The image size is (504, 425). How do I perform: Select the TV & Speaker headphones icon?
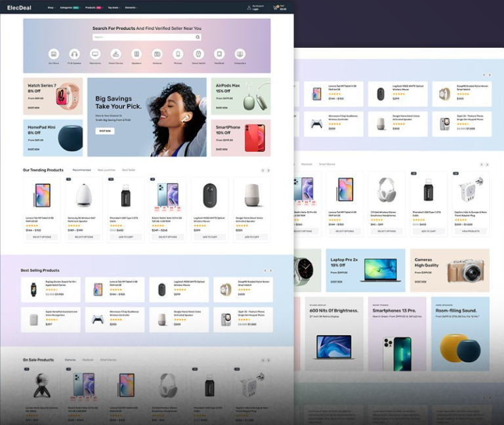coord(74,54)
